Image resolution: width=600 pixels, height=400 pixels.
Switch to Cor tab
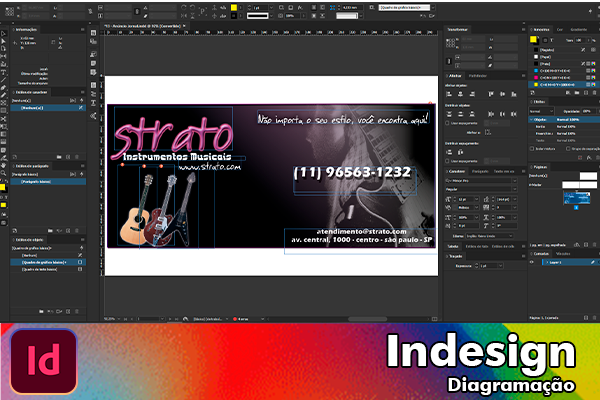coord(560,29)
